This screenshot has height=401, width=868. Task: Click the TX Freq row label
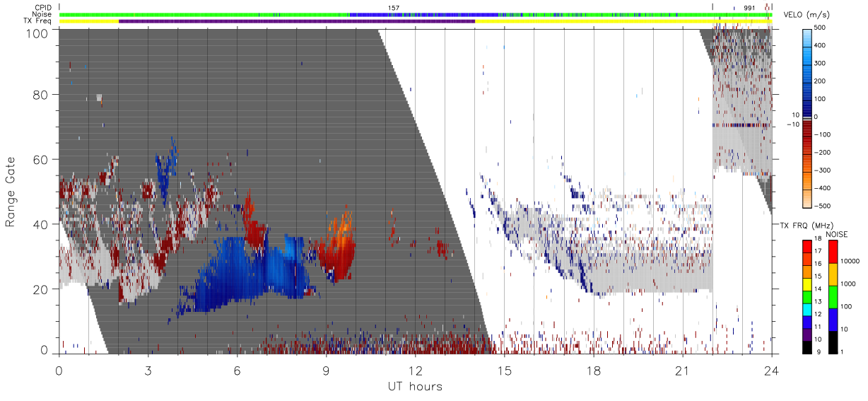coord(38,21)
